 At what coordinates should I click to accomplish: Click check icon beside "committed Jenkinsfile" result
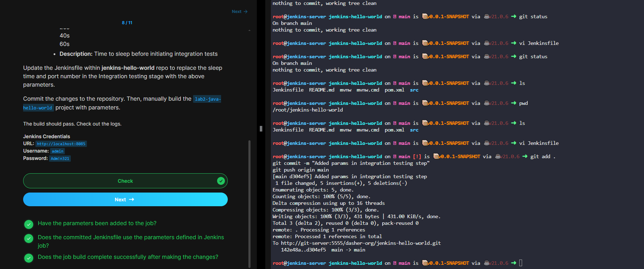[29, 238]
